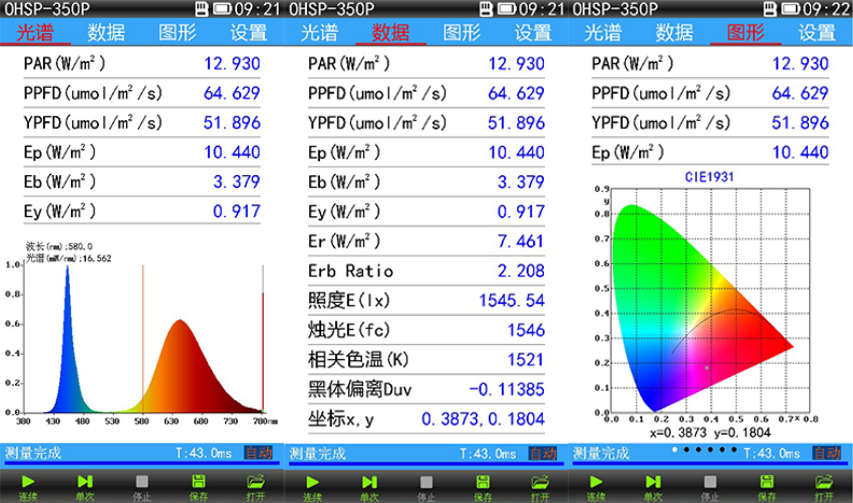The width and height of the screenshot is (853, 503).
Task: Select the 光谱 tab in right panel
Action: pyautogui.click(x=603, y=32)
